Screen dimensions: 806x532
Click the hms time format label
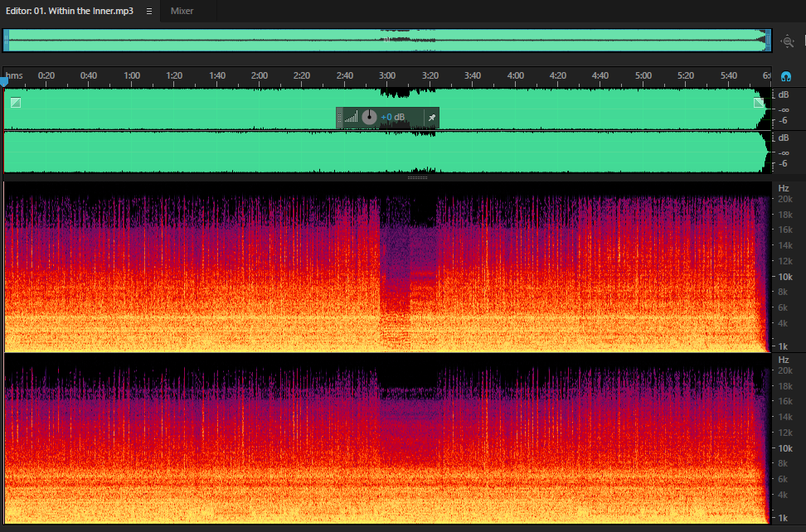[x=14, y=75]
